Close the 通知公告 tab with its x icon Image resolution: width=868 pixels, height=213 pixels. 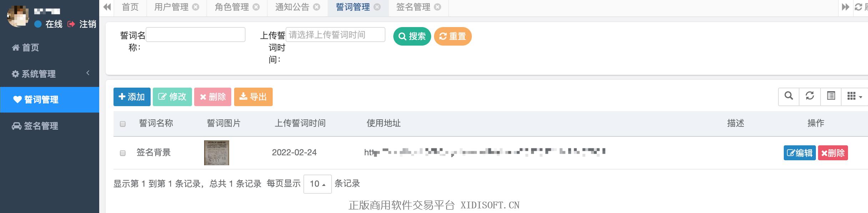317,7
